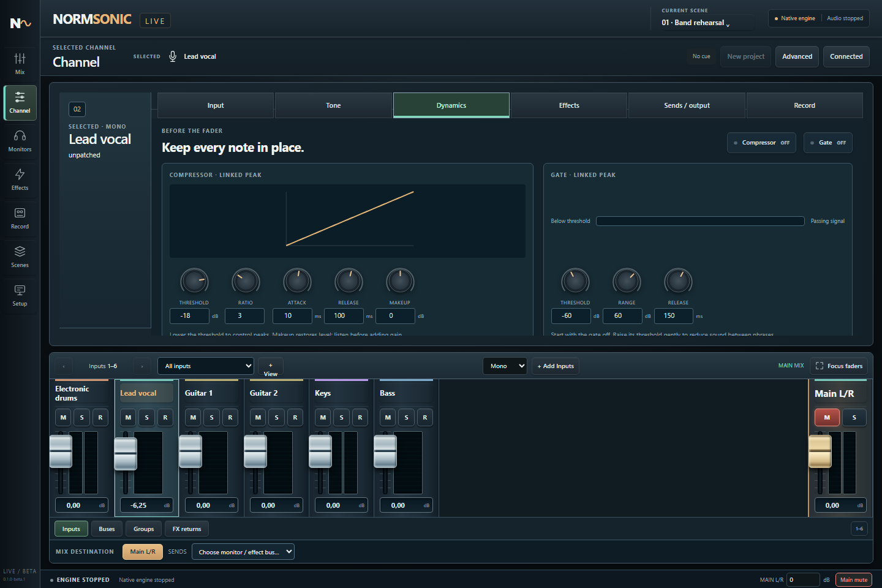
Task: Click the Focus faders button
Action: 839,366
